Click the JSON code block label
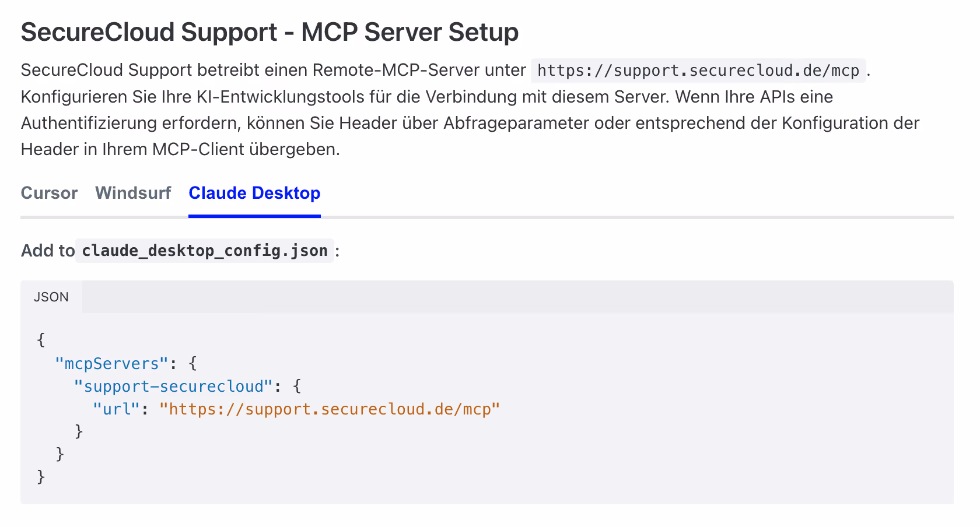Viewport: 980px width, 527px height. pyautogui.click(x=51, y=297)
